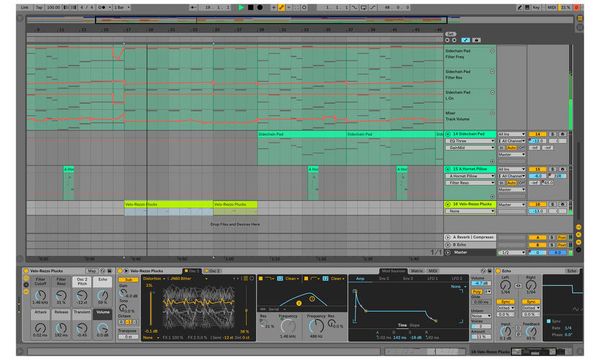Click the tempo field showing 100.00
The height and width of the screenshot is (360, 600).
pos(54,7)
